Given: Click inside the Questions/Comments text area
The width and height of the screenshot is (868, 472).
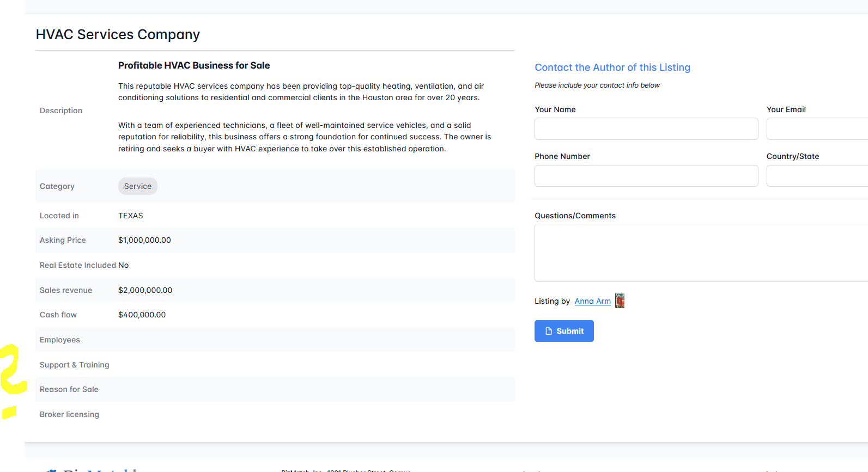Looking at the screenshot, I should [701, 253].
